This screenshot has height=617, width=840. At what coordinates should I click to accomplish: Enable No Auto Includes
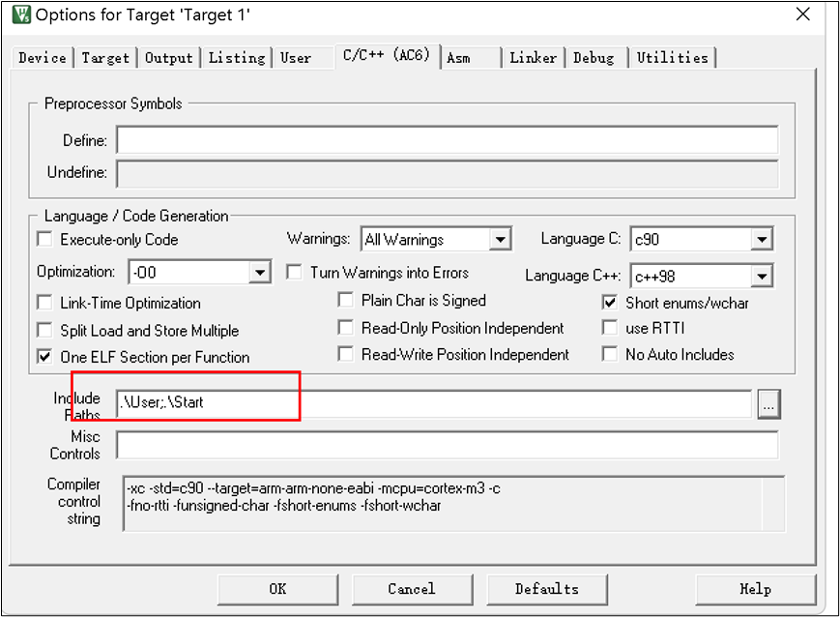[610, 354]
